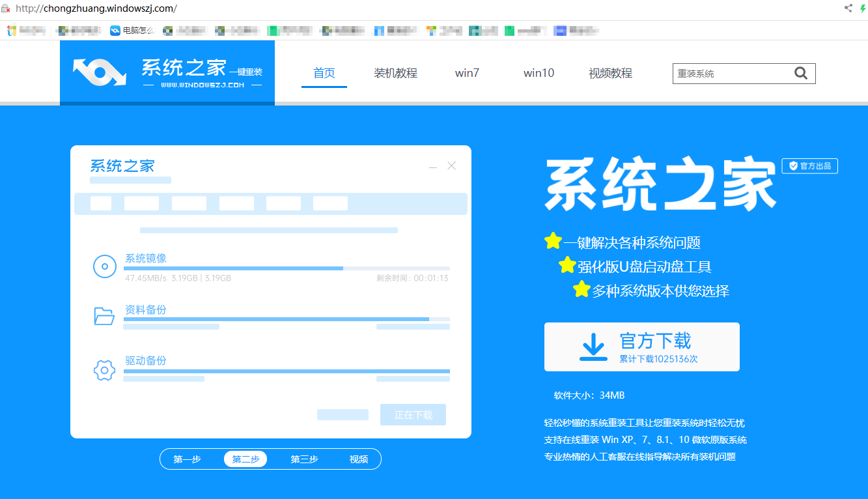Click the 驱动备份 gear icon
This screenshot has width=868, height=499.
(x=104, y=370)
